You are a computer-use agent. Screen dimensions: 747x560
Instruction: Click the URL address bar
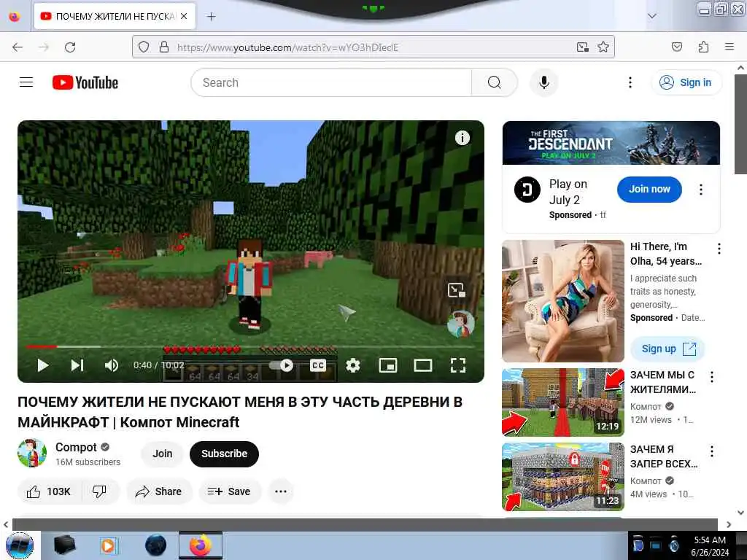click(371, 47)
